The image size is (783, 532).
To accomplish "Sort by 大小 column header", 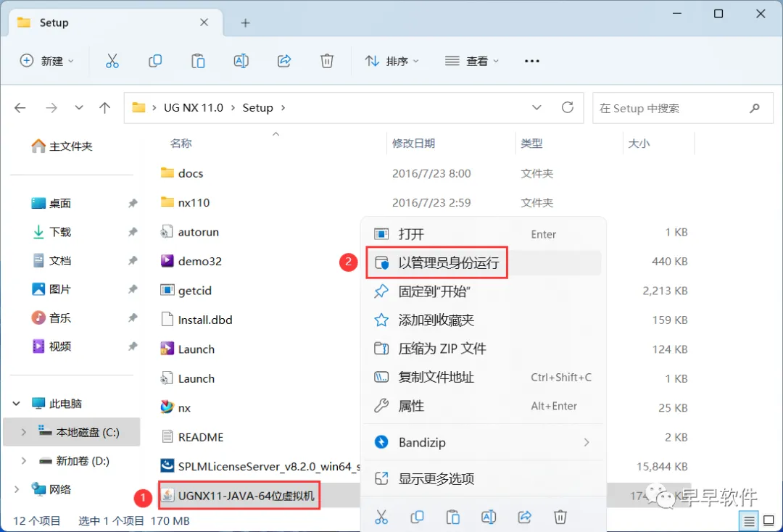I will 639,144.
